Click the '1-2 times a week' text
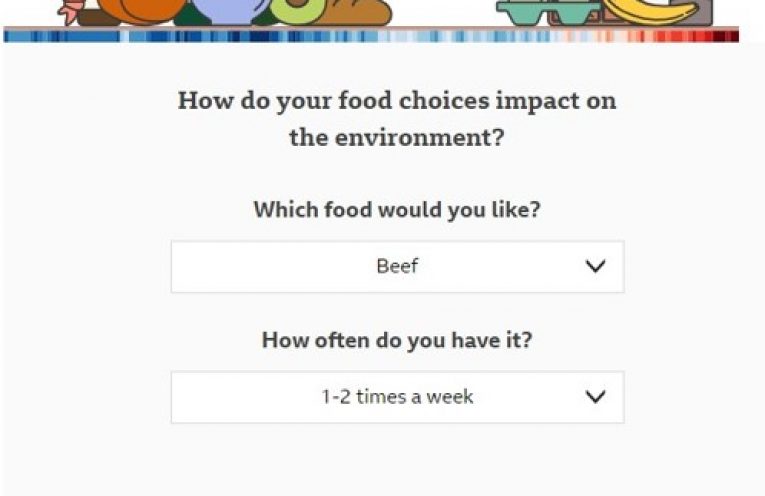Viewport: 765px width, 496px height. point(397,397)
